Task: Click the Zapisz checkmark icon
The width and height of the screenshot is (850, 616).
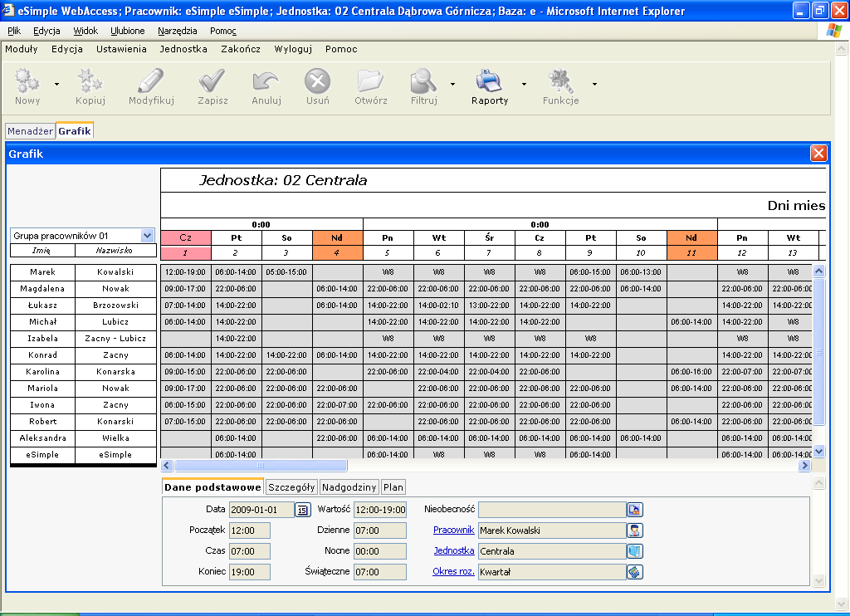Action: click(212, 81)
